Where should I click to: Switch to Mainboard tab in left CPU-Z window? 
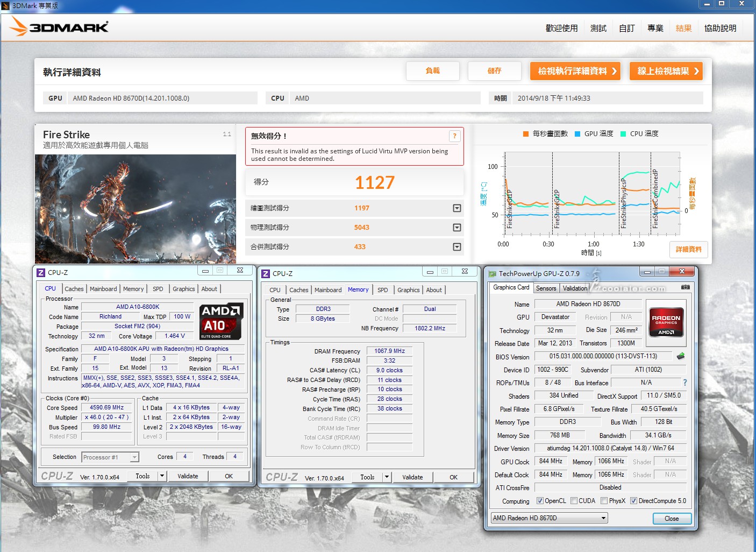tap(103, 289)
